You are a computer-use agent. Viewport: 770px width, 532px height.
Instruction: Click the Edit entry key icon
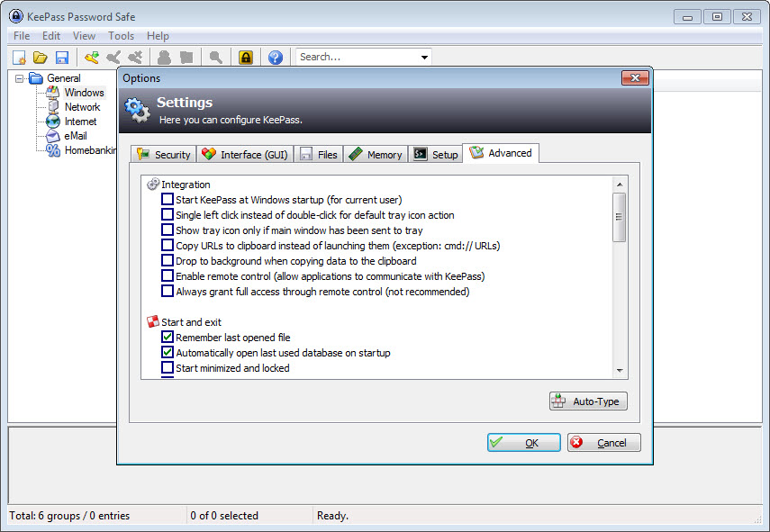tap(113, 58)
